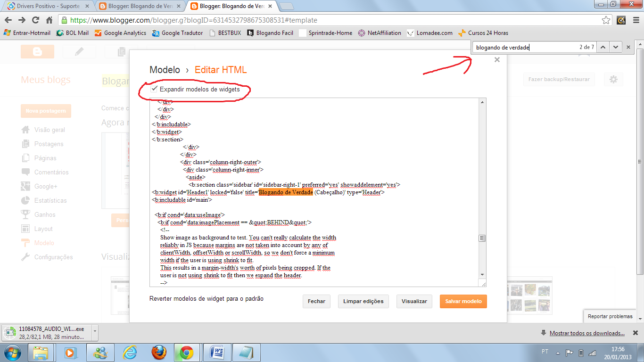This screenshot has height=362, width=644.
Task: Open Cursos 24 Horas bookmark
Action: coord(483,33)
